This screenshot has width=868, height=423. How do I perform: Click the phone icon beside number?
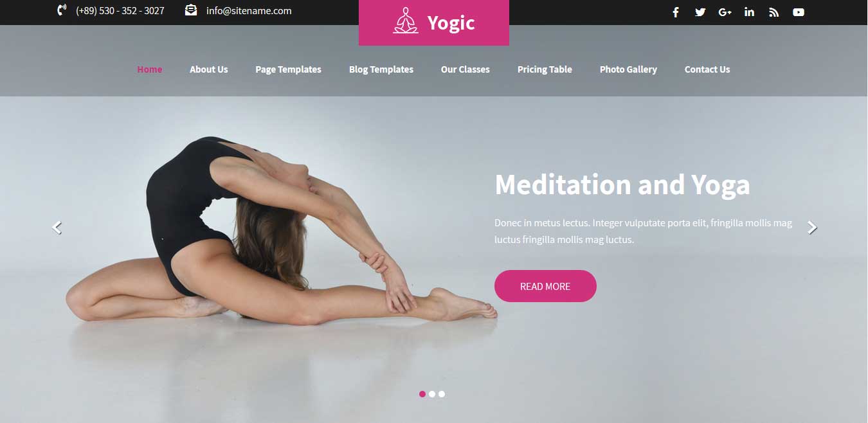(x=62, y=10)
